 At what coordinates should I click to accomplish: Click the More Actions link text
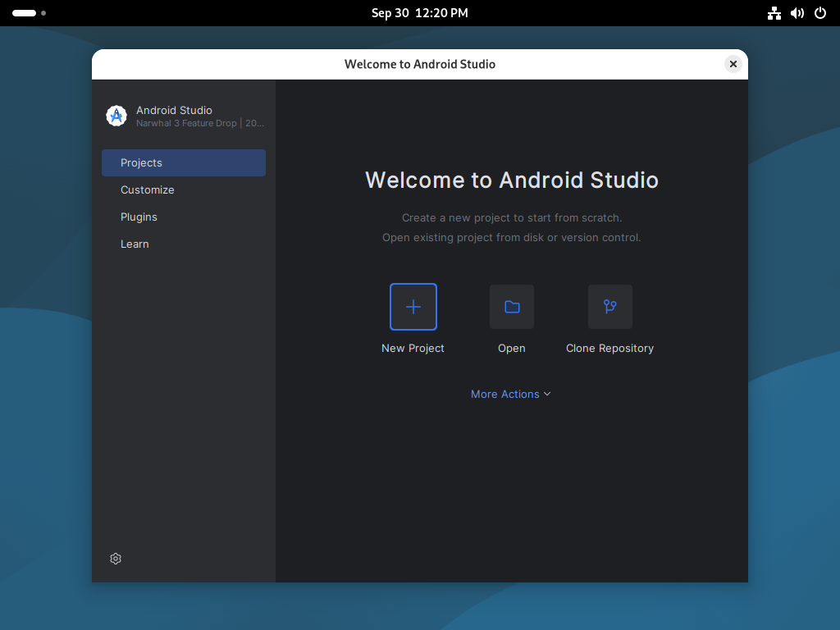(504, 394)
